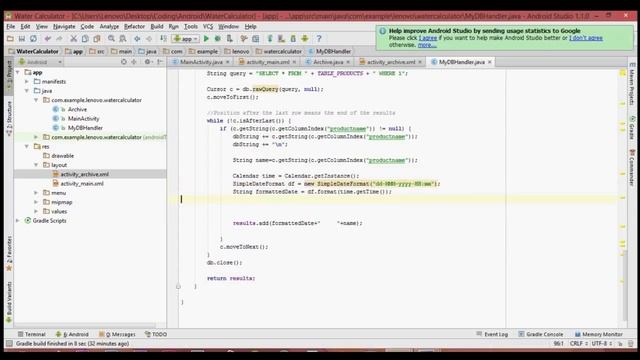This screenshot has height=360, width=640.
Task: Open the Gradle Console tool window
Action: (x=541, y=334)
